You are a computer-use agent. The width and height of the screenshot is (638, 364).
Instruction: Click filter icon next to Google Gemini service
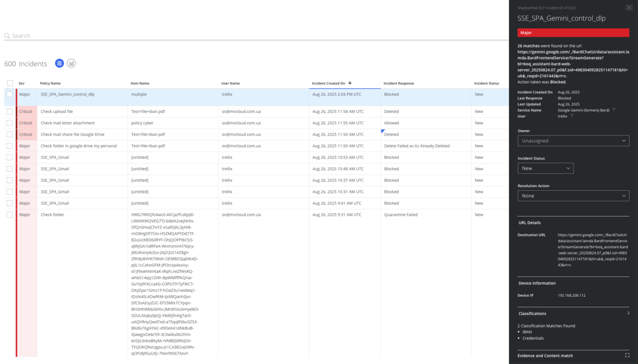[614, 110]
